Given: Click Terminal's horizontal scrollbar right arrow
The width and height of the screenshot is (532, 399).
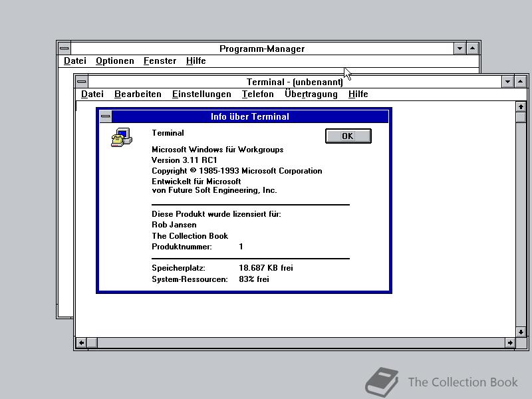Looking at the screenshot, I should (510, 342).
